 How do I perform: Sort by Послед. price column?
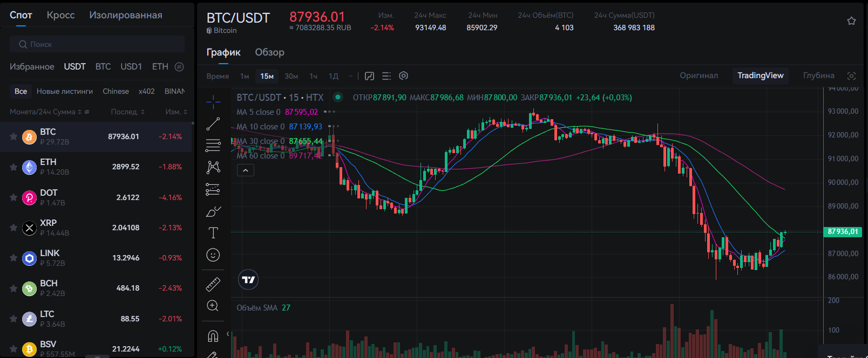[143, 112]
